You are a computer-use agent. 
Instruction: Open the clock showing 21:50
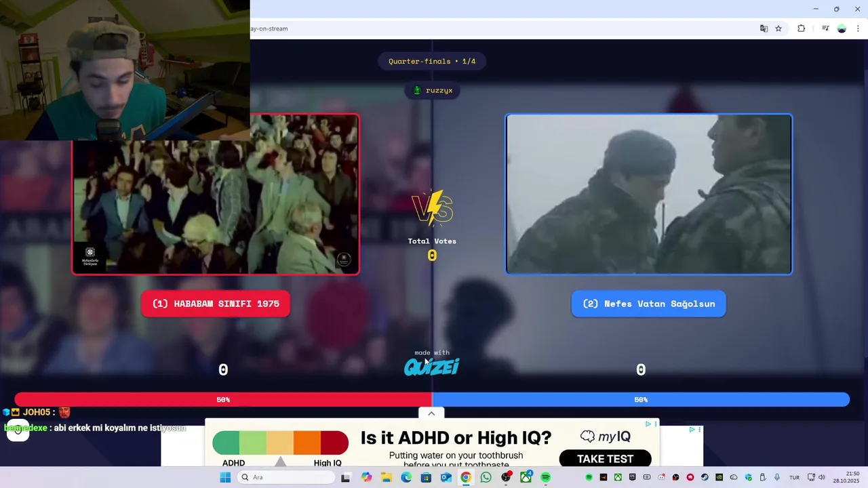846,477
